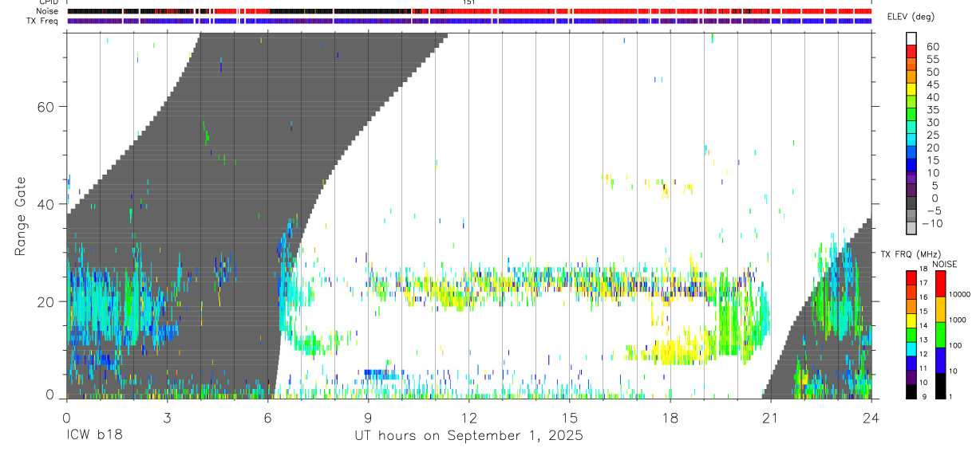Click x-axis tick label '18'
The height and width of the screenshot is (452, 980).
pos(670,417)
